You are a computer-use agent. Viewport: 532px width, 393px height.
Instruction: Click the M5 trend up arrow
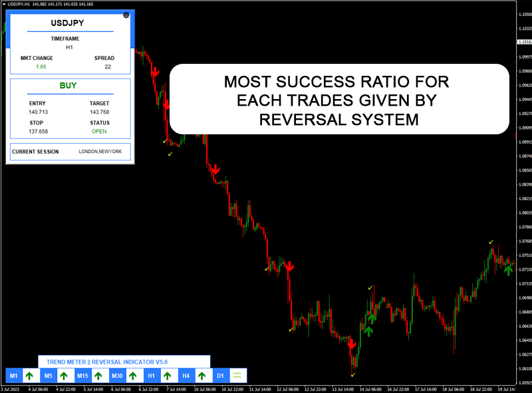65,376
